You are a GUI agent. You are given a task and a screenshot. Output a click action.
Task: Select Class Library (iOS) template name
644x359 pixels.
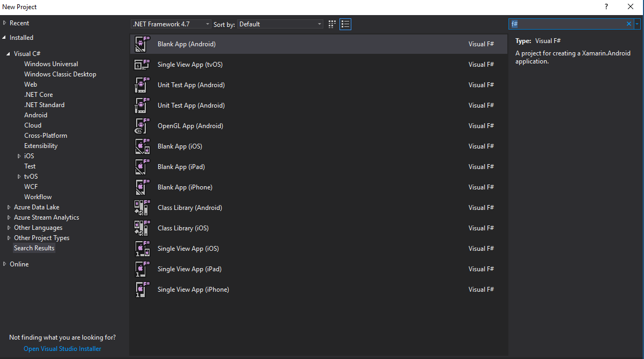pyautogui.click(x=183, y=228)
